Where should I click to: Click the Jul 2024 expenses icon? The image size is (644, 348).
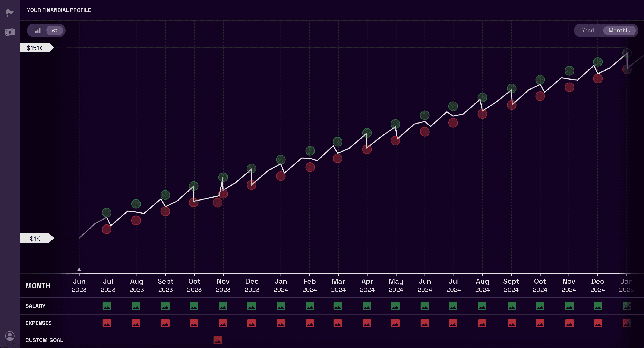coord(453,323)
